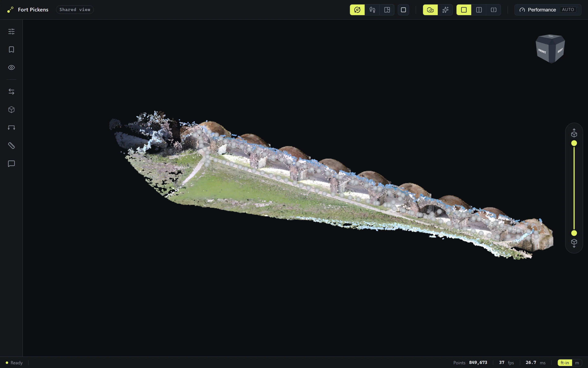Open the 3D cube objects panel

[11, 110]
